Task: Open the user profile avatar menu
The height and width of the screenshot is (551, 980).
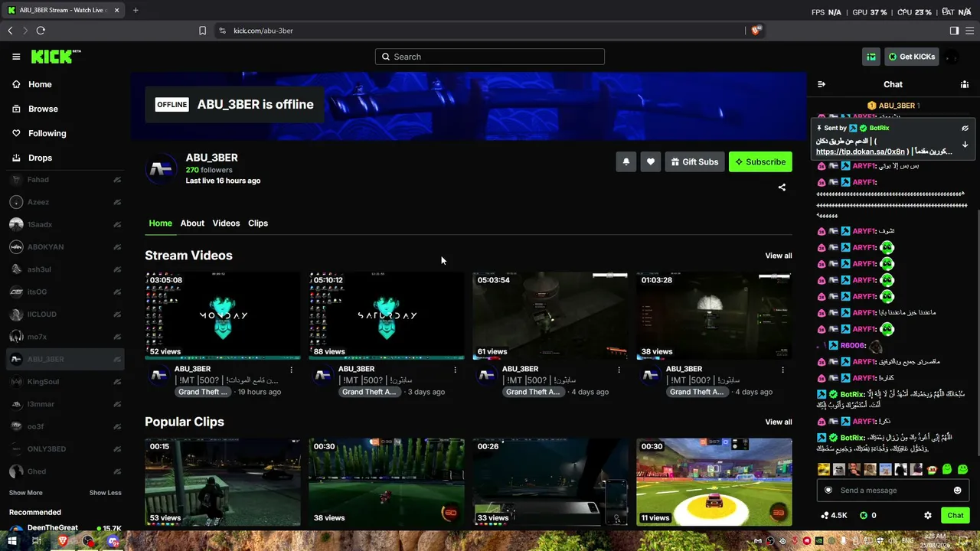Action: [x=952, y=57]
